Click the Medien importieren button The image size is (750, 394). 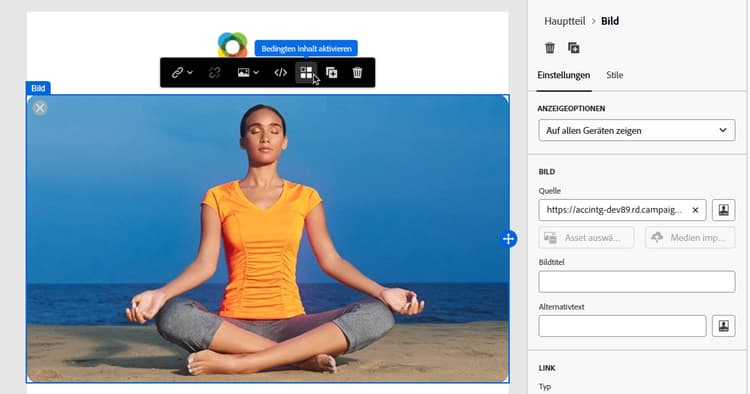(x=690, y=238)
